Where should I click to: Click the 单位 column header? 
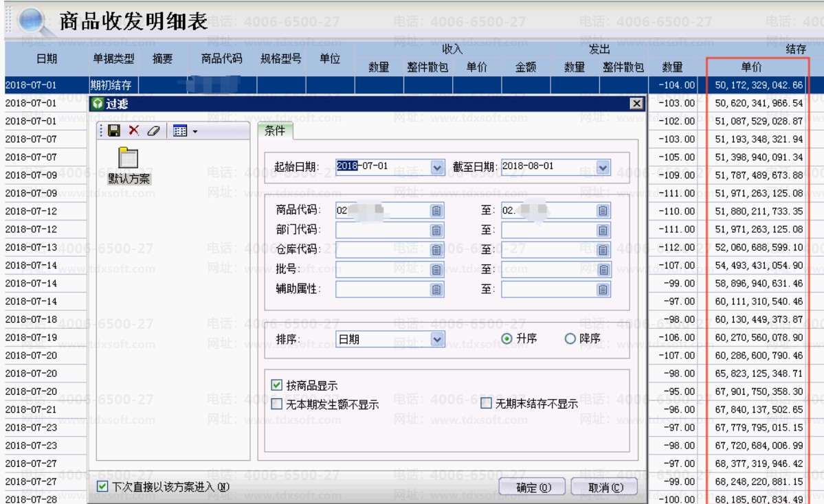coord(330,59)
